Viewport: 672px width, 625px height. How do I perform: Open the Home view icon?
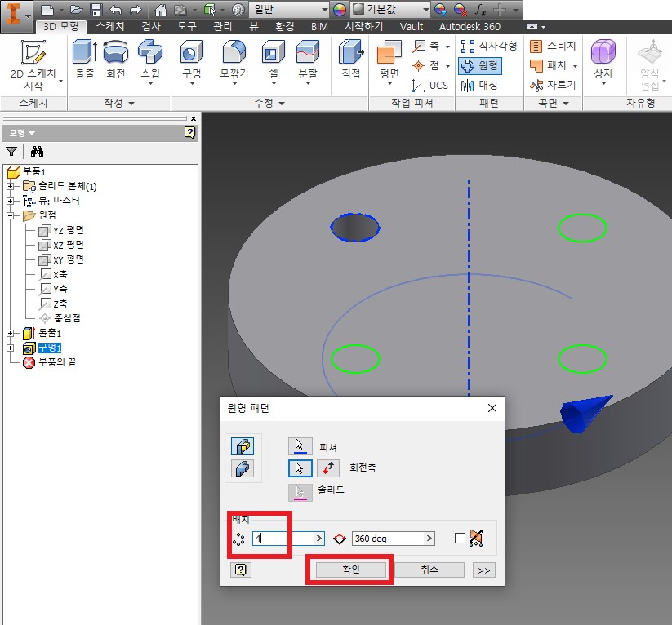160,10
